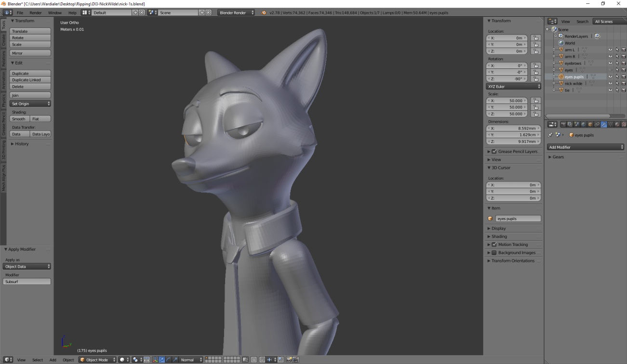The image size is (627, 364).
Task: Open the Modifiers wrench tab
Action: pos(604,124)
